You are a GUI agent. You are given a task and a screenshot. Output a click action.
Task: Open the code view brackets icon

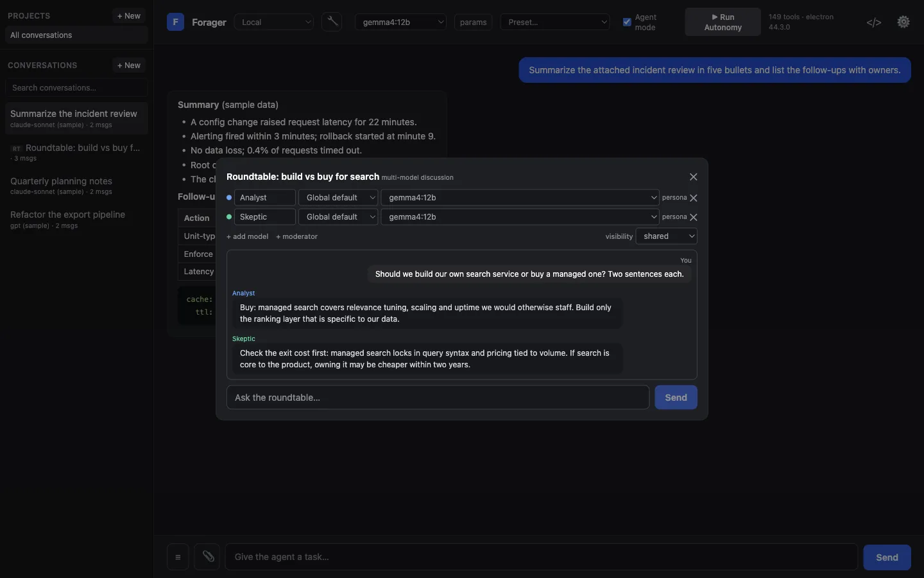point(874,22)
